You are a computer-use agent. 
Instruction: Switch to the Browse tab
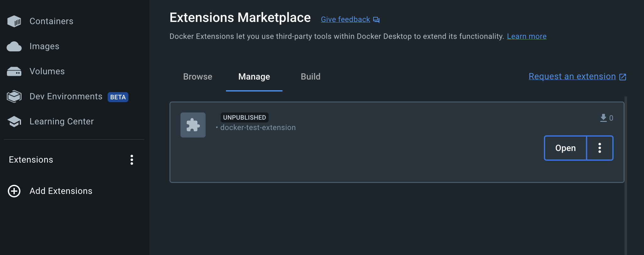coord(198,77)
